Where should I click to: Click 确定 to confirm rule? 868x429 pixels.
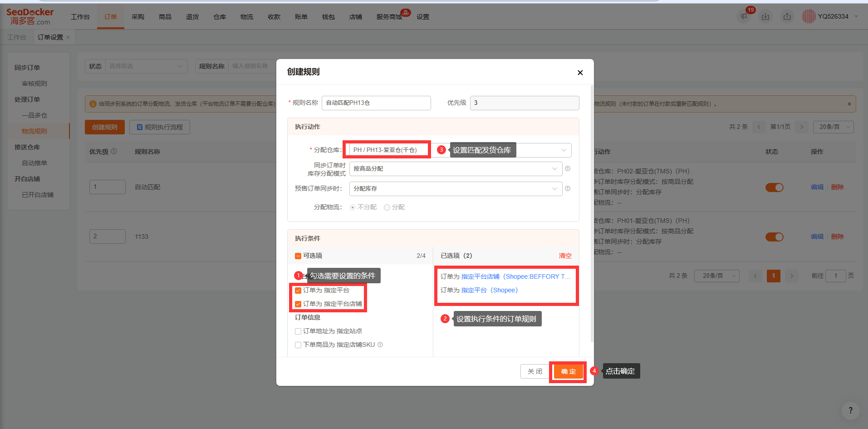(568, 371)
